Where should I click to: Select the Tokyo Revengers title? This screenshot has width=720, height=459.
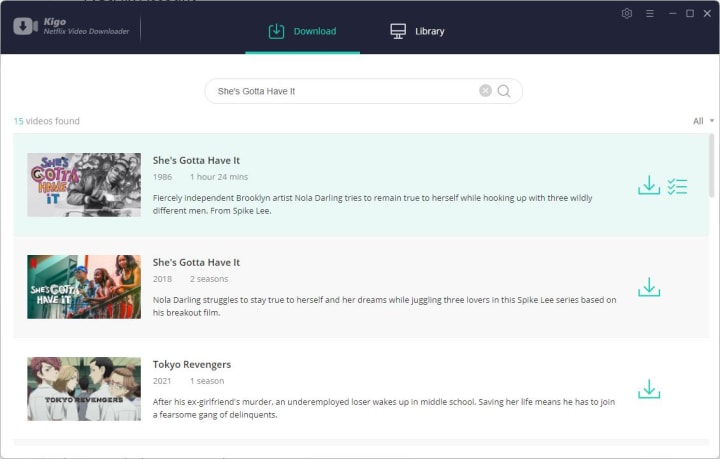(x=192, y=364)
